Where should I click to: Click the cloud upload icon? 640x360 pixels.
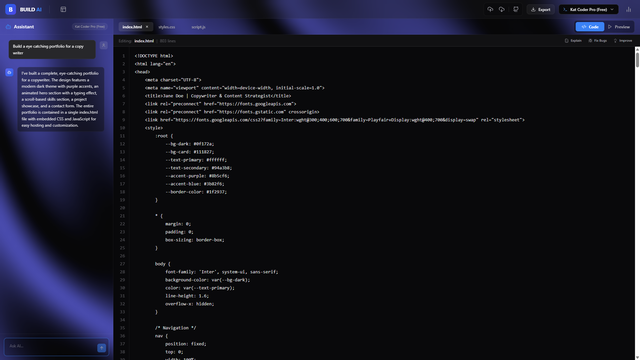tap(490, 9)
